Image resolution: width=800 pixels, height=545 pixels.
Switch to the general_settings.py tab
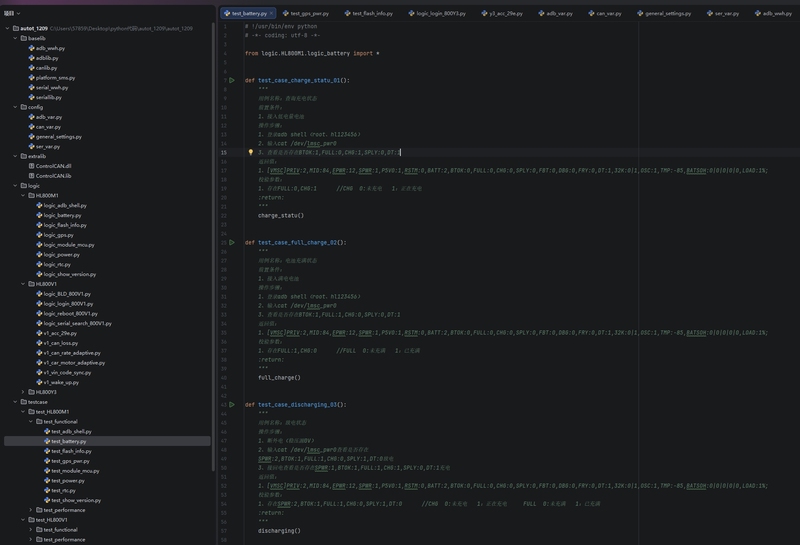(x=668, y=14)
